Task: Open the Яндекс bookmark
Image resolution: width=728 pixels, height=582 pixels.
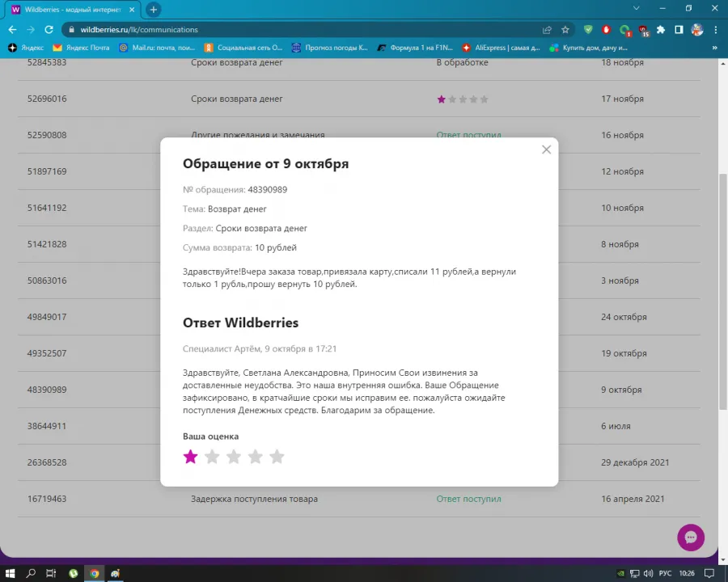Action: click(26, 48)
